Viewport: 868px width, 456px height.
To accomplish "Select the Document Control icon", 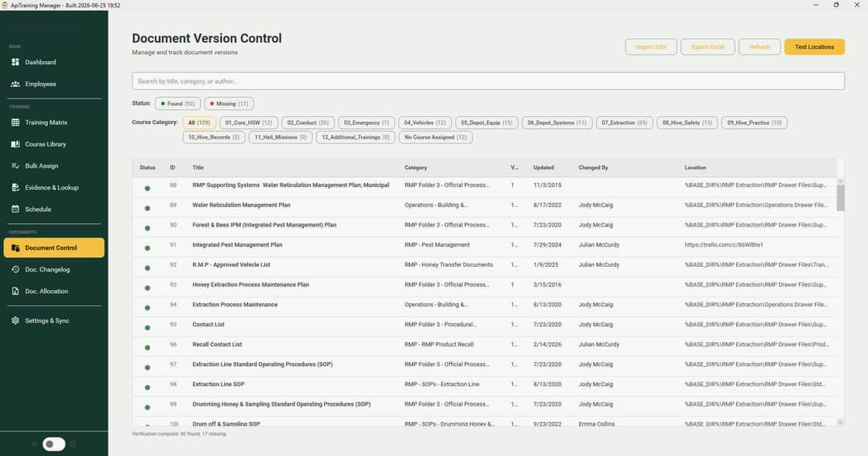I will 15,247.
